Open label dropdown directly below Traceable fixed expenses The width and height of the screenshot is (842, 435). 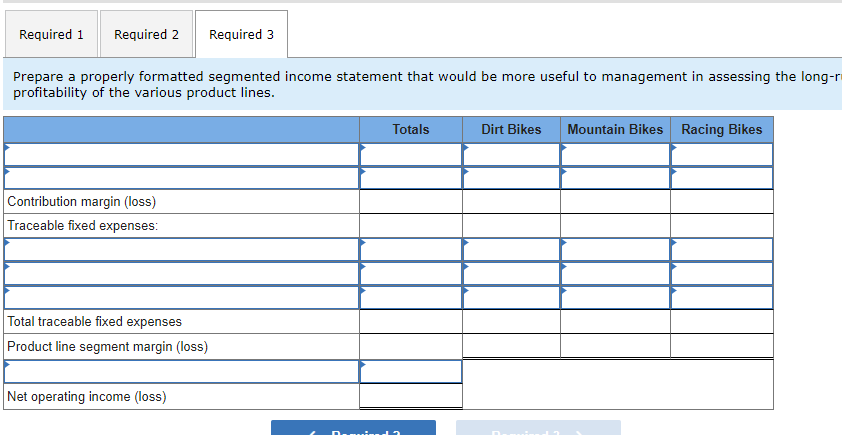[182, 250]
